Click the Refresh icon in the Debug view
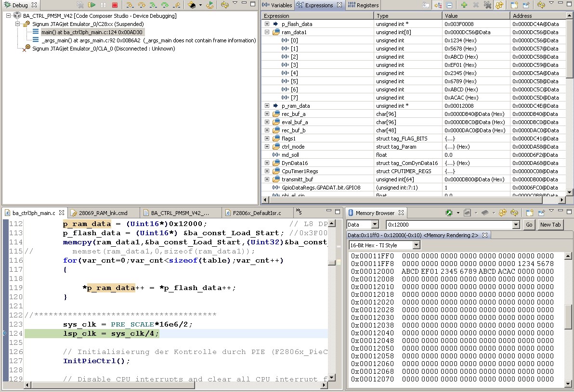Image resolution: width=574 pixels, height=392 pixels. click(x=225, y=5)
